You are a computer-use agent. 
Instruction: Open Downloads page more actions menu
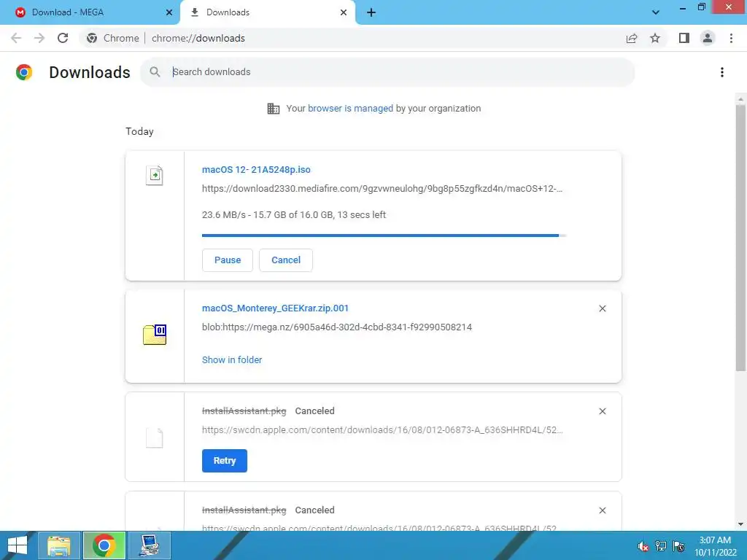[x=722, y=72]
